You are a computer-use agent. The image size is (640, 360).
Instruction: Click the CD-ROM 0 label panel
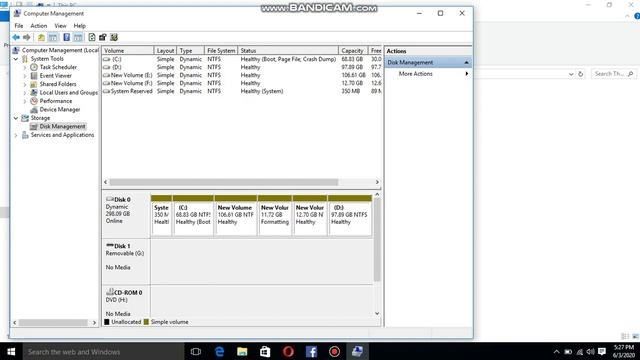[126, 302]
